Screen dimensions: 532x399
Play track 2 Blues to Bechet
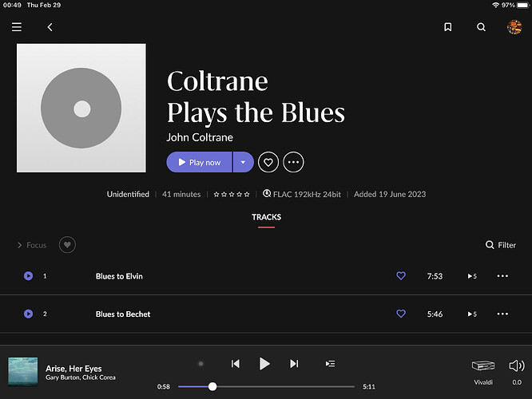coord(29,314)
